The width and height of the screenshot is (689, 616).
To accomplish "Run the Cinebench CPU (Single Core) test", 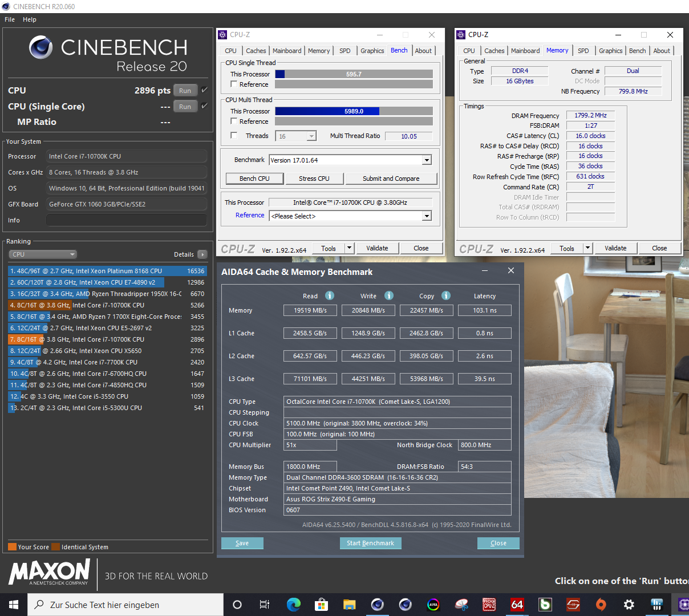I will point(185,106).
